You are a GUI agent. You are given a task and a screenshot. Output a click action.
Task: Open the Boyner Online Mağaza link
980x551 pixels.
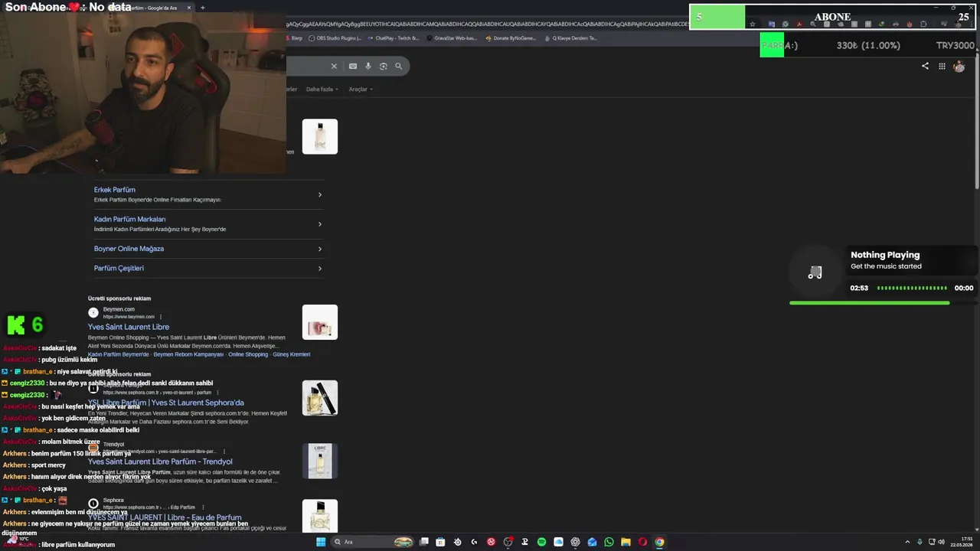[129, 249]
